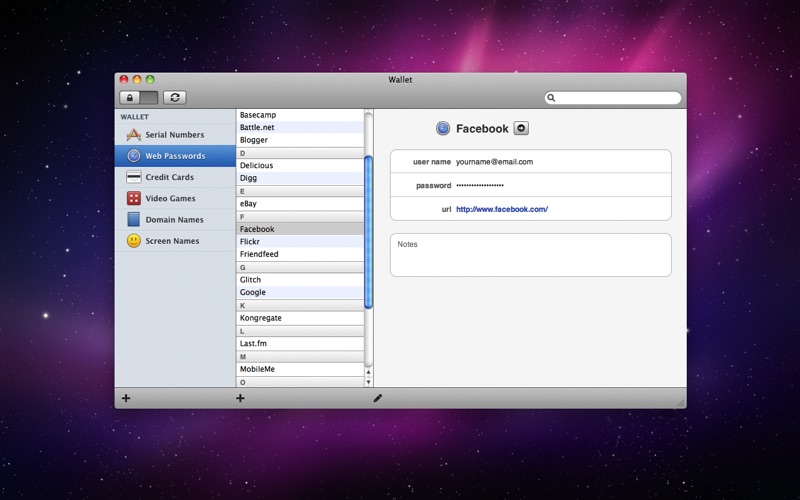Click the scroll down arrow of list
Image resolution: width=800 pixels, height=500 pixels.
pos(368,382)
